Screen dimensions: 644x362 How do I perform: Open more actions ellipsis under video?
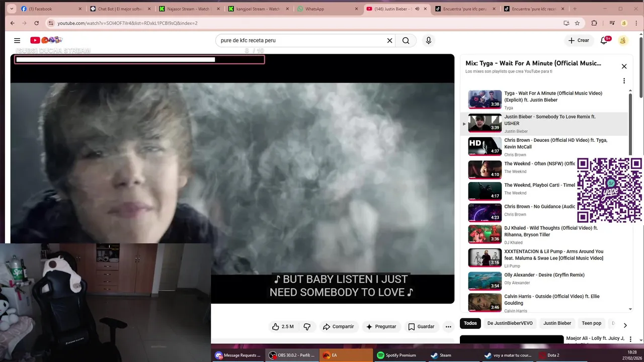point(448,327)
